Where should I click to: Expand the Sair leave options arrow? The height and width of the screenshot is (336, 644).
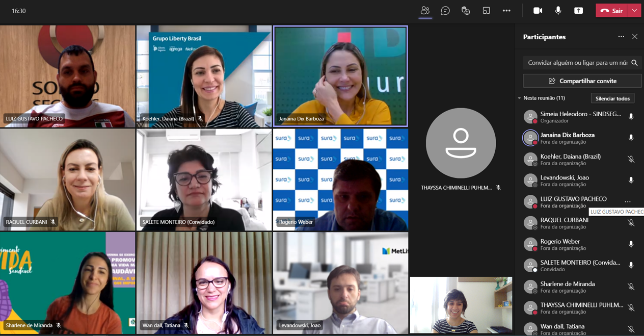(x=634, y=11)
